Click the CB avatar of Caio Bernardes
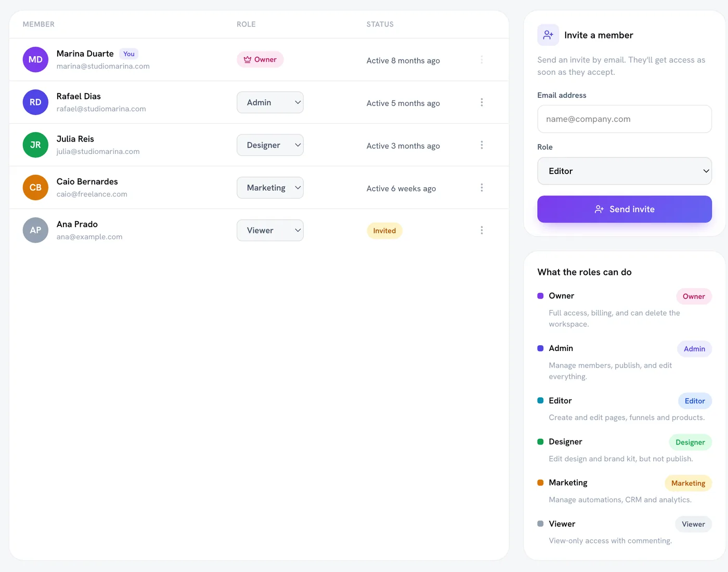The image size is (728, 572). click(x=35, y=188)
